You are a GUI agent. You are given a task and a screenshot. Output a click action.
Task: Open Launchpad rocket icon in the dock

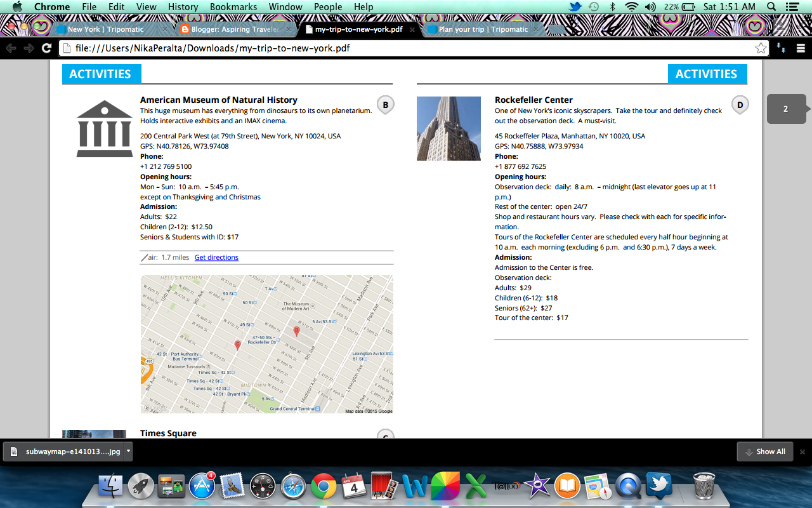click(x=141, y=486)
